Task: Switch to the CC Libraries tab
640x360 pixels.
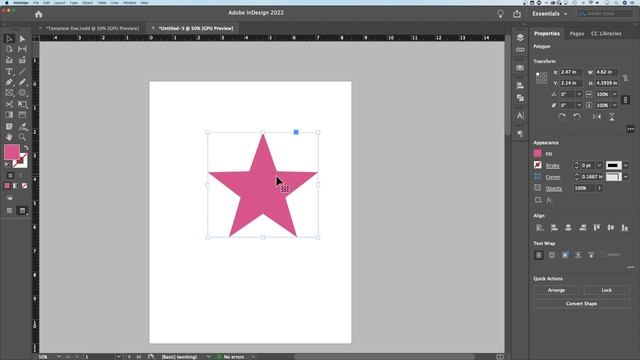Action: click(x=606, y=33)
